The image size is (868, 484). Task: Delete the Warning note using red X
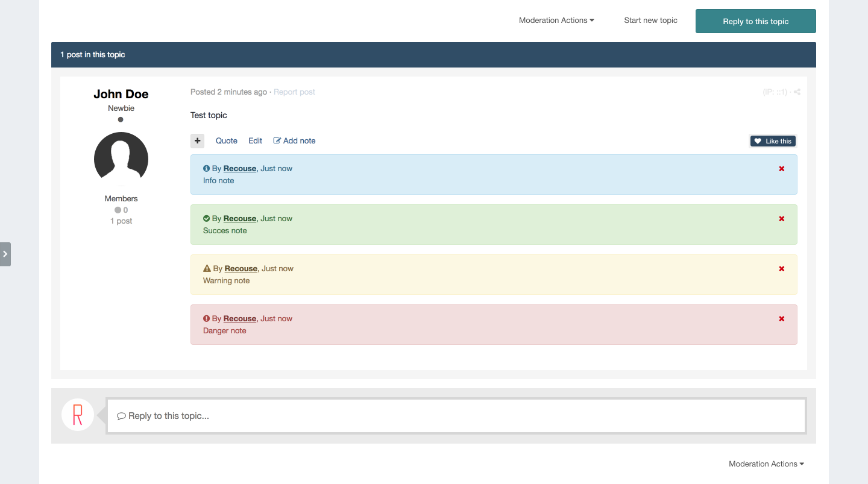click(782, 269)
